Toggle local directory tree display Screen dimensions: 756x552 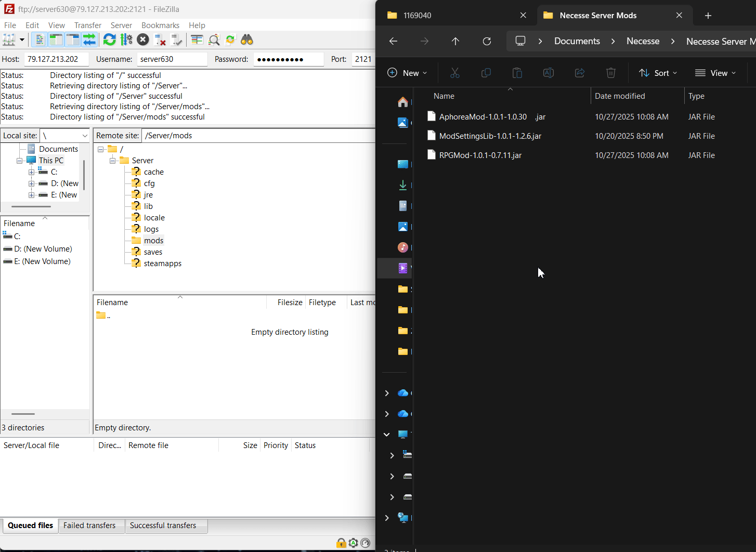coord(56,40)
